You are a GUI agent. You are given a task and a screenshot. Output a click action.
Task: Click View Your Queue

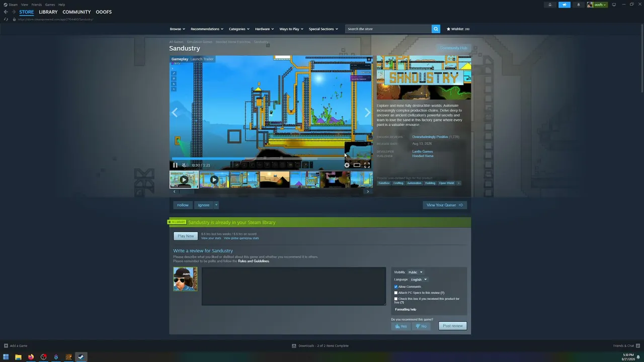point(445,205)
